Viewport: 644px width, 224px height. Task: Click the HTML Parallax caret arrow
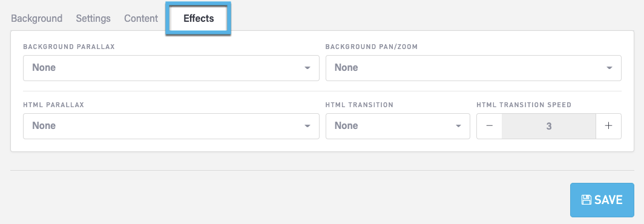[307, 126]
